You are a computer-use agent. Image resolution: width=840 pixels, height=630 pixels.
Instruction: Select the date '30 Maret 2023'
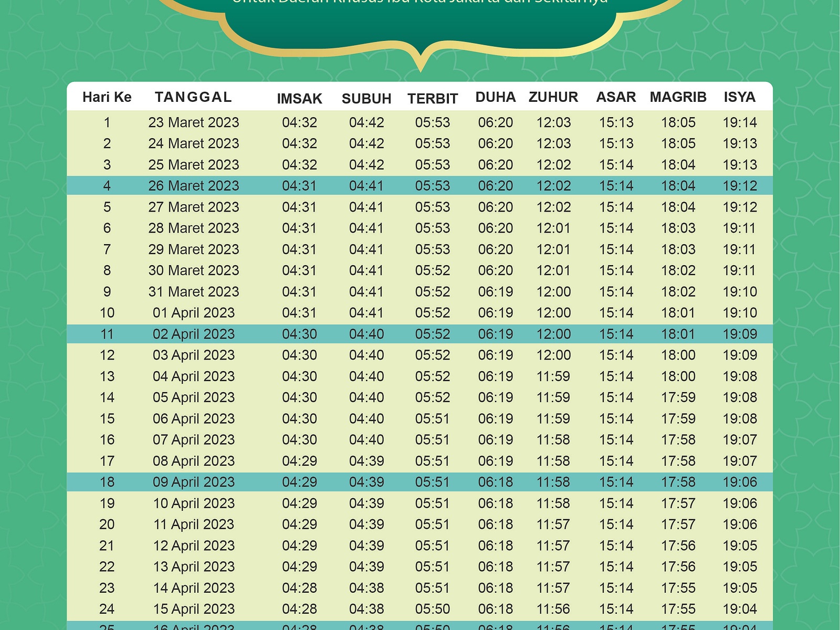(x=194, y=270)
